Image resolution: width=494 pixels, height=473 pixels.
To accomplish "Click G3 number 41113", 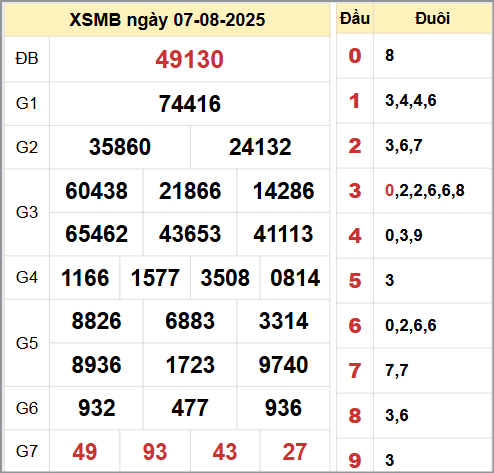I will (283, 234).
